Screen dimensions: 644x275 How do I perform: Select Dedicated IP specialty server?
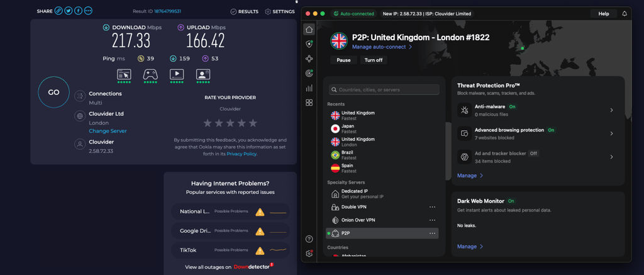pyautogui.click(x=383, y=194)
